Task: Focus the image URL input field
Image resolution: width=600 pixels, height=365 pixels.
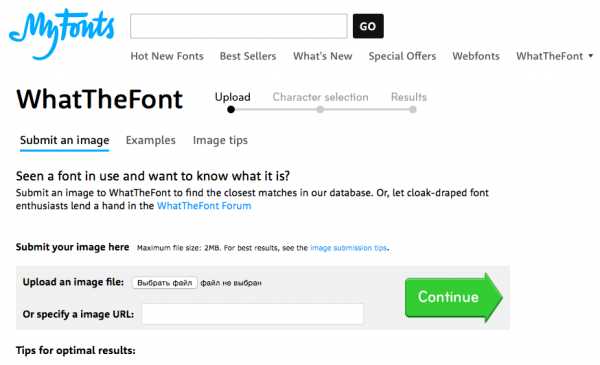Action: pos(253,314)
